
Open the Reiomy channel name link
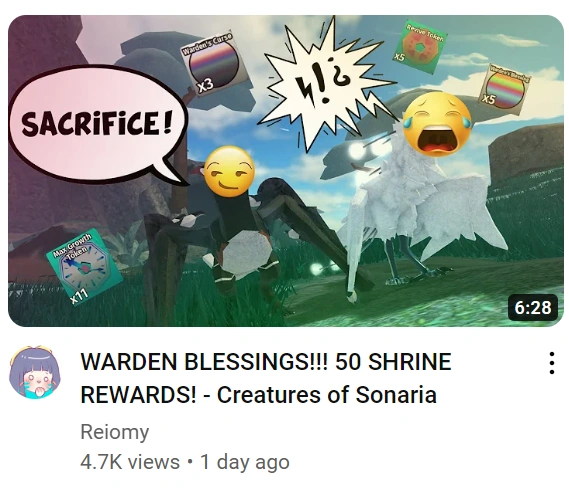(115, 432)
